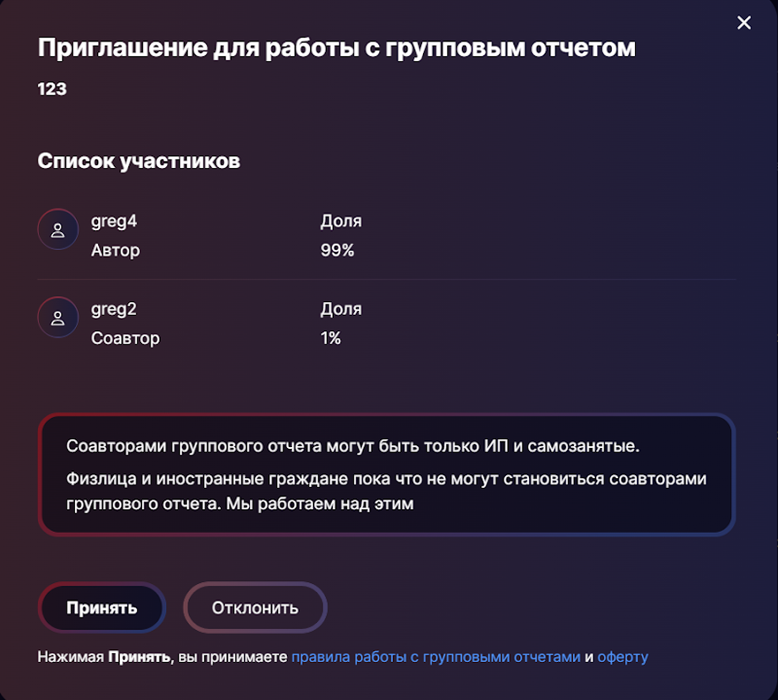Click the 99% share value
Screen dimensions: 778x700
tap(337, 250)
